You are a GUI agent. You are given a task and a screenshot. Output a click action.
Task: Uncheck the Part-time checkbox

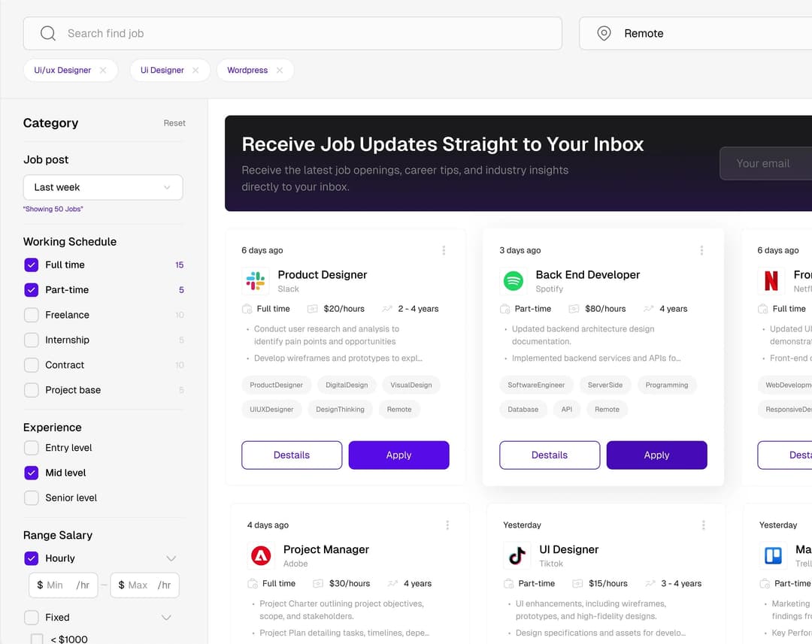(32, 290)
